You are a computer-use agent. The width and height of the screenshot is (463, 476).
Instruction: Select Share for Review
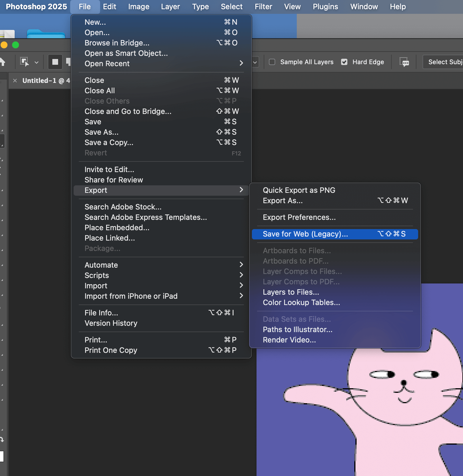161,180
